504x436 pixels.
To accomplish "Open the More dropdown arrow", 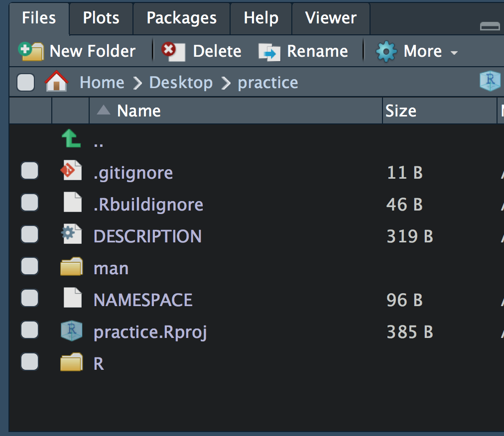I will pyautogui.click(x=454, y=53).
